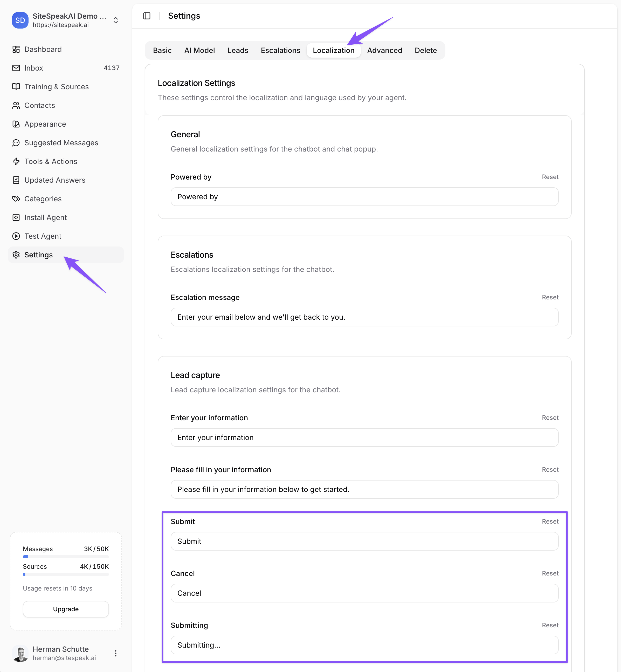Open Tools & Actions lightning icon
Screen dimensions: 621x672
coord(16,161)
